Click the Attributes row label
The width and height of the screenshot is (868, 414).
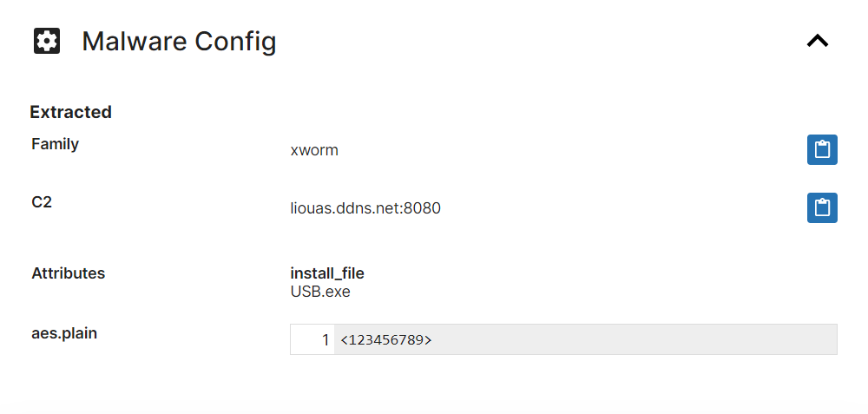tap(68, 273)
